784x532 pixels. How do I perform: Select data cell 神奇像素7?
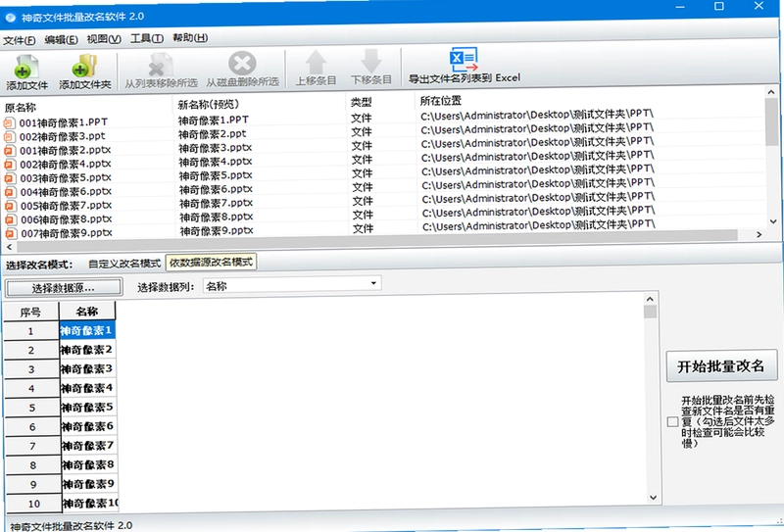pos(89,446)
